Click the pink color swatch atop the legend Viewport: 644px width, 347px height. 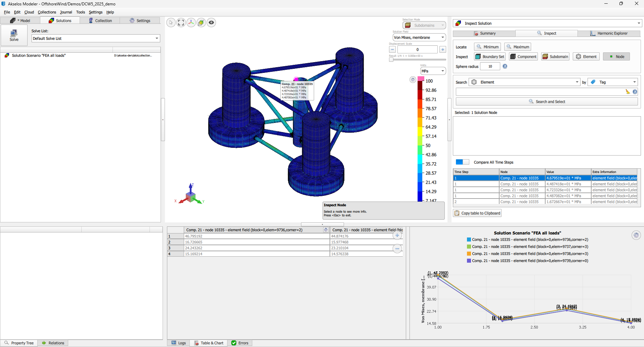click(x=421, y=79)
